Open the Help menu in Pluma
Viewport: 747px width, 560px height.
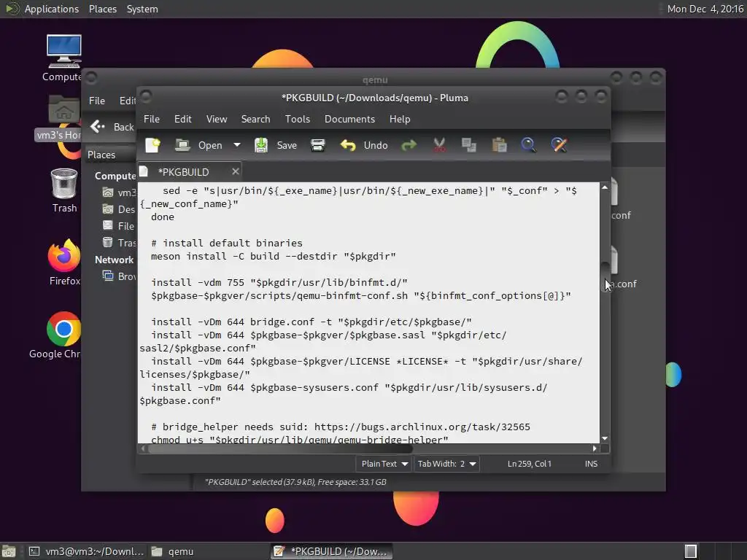[400, 119]
